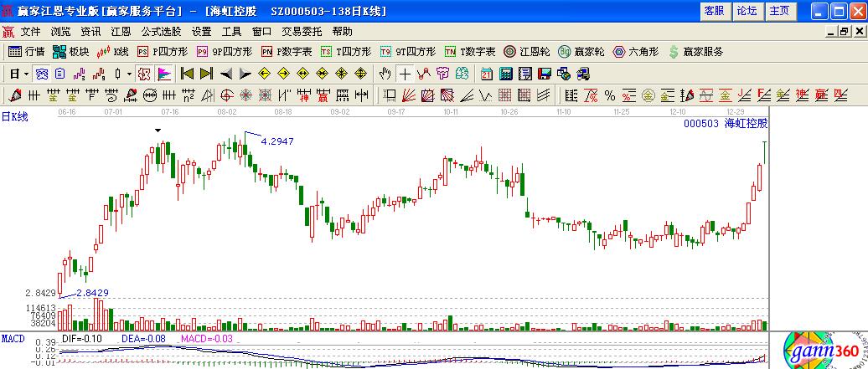
Task: Click the calendar date icon
Action: click(x=487, y=74)
